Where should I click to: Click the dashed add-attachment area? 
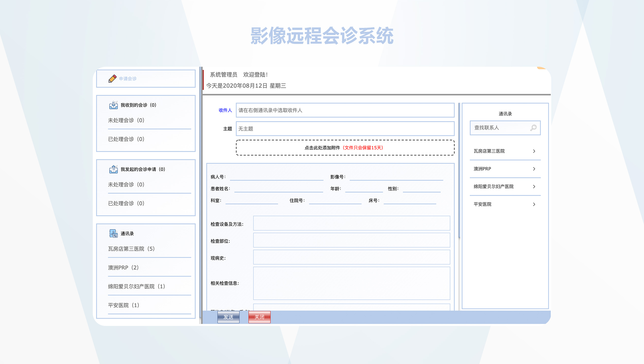(x=345, y=148)
